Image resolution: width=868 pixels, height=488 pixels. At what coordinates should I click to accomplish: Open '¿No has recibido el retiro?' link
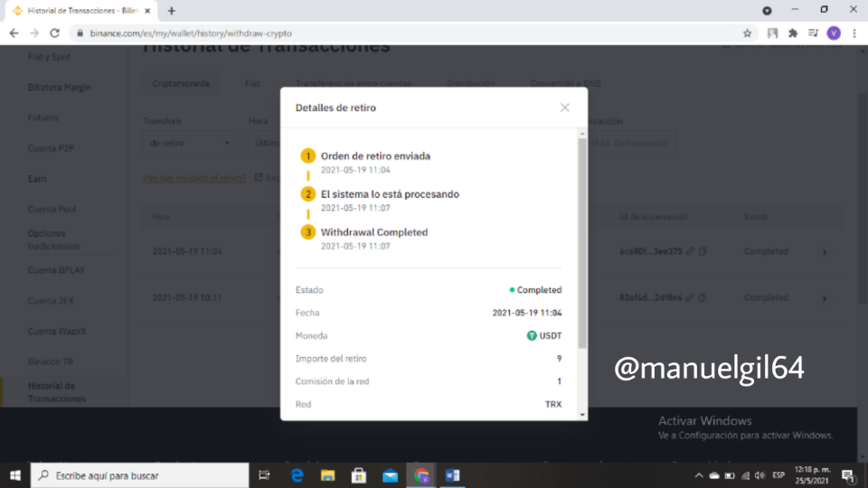194,178
